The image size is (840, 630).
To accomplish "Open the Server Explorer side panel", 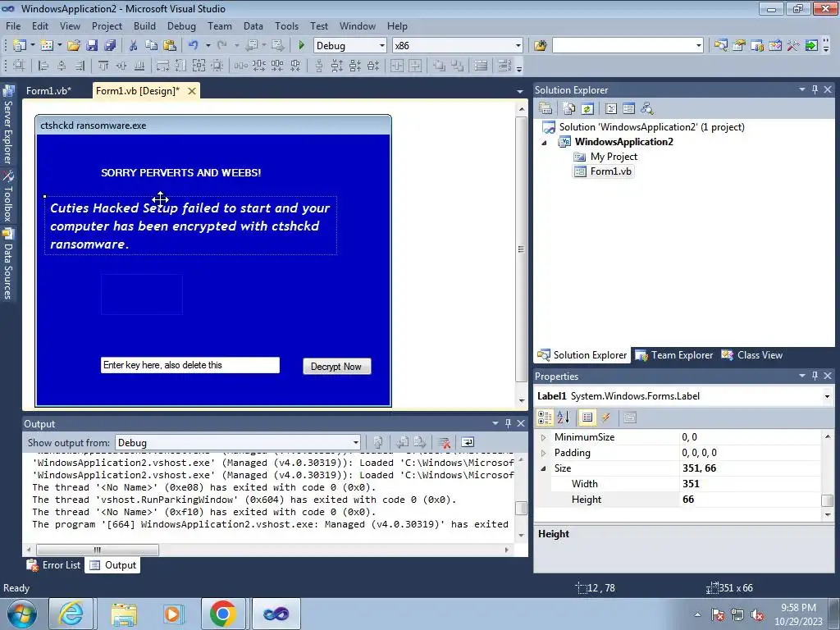I will point(8,125).
